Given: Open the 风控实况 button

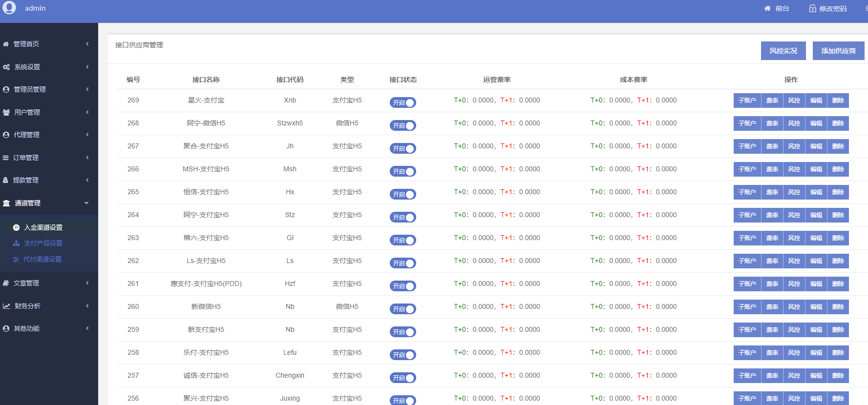Looking at the screenshot, I should coord(783,51).
